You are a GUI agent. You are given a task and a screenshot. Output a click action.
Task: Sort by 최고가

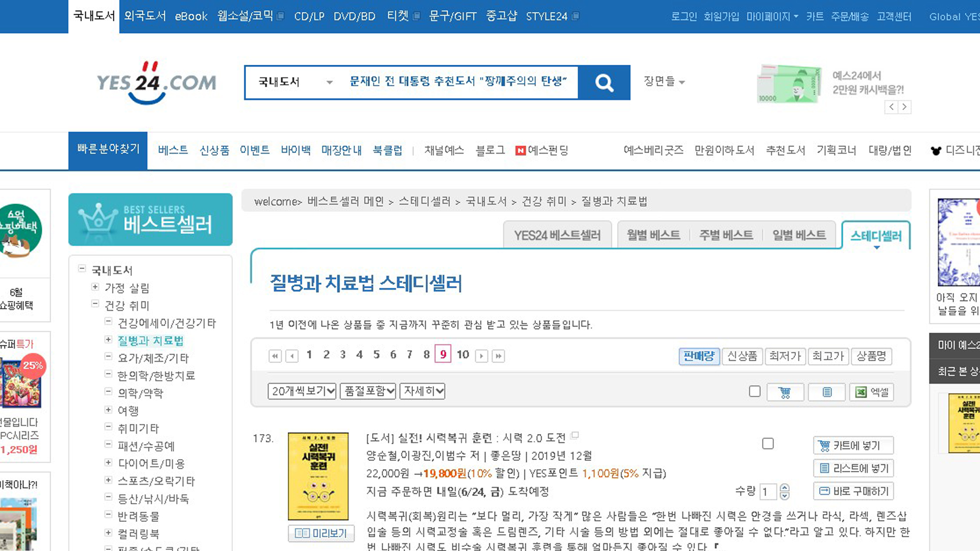[828, 356]
